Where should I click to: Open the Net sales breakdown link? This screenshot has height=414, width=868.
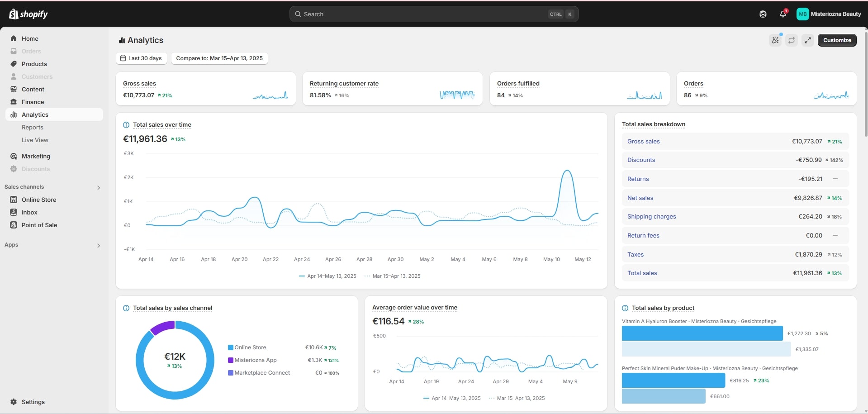pos(640,198)
